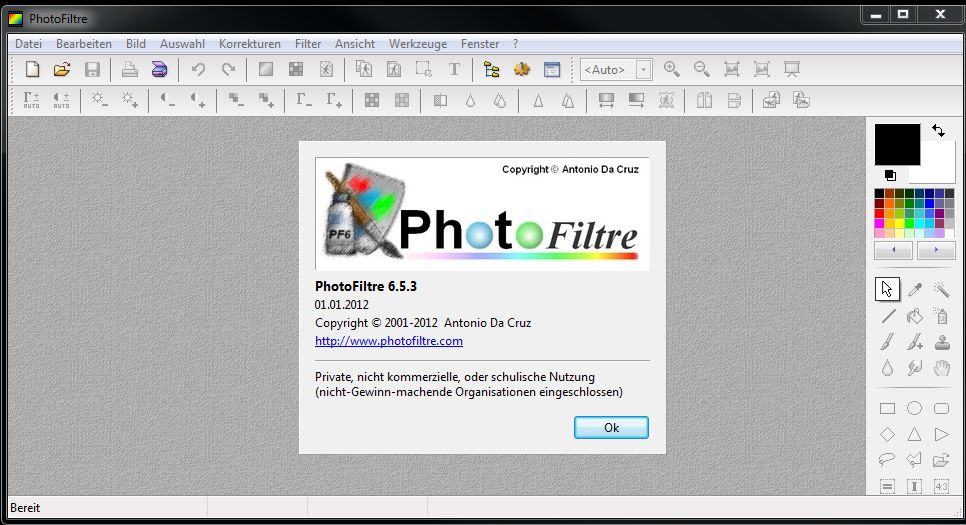This screenshot has width=966, height=525.
Task: Open the Datei menu
Action: pyautogui.click(x=28, y=44)
